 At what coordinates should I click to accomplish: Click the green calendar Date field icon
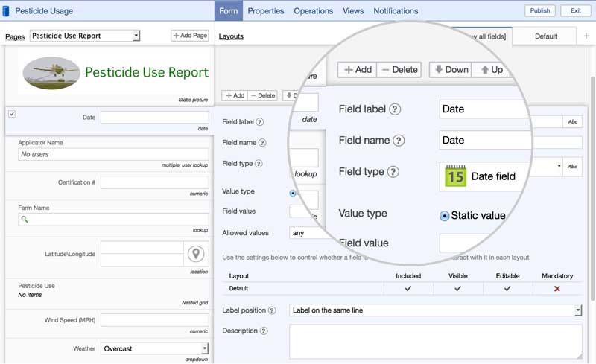pyautogui.click(x=455, y=176)
